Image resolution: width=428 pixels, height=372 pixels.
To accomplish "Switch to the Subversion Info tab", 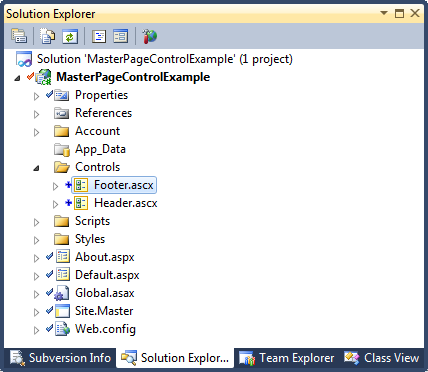I will coord(60,358).
